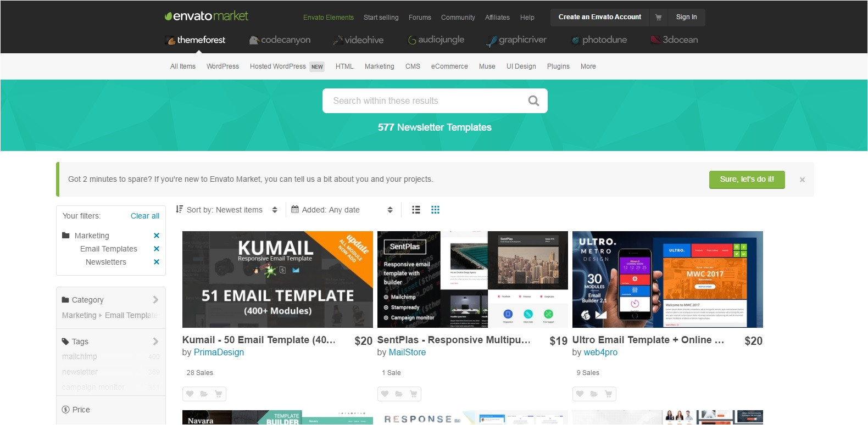Open the shopping cart icon in header
868x425 pixels.
tap(658, 17)
